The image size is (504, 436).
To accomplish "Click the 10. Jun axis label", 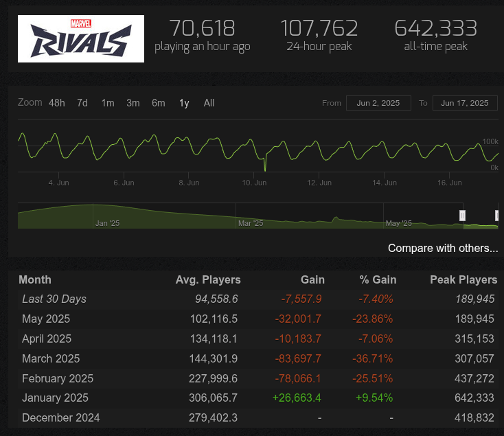I will (254, 183).
